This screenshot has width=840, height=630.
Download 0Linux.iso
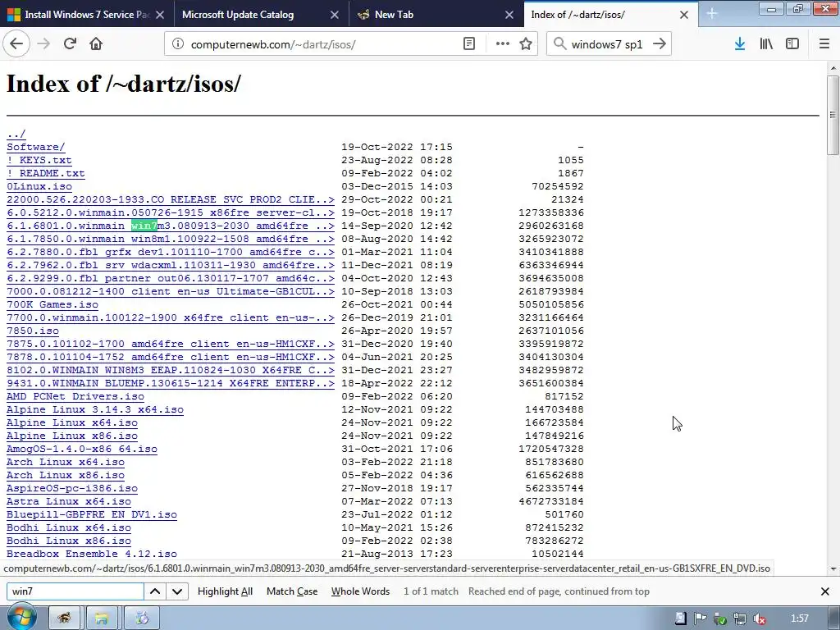coord(39,186)
